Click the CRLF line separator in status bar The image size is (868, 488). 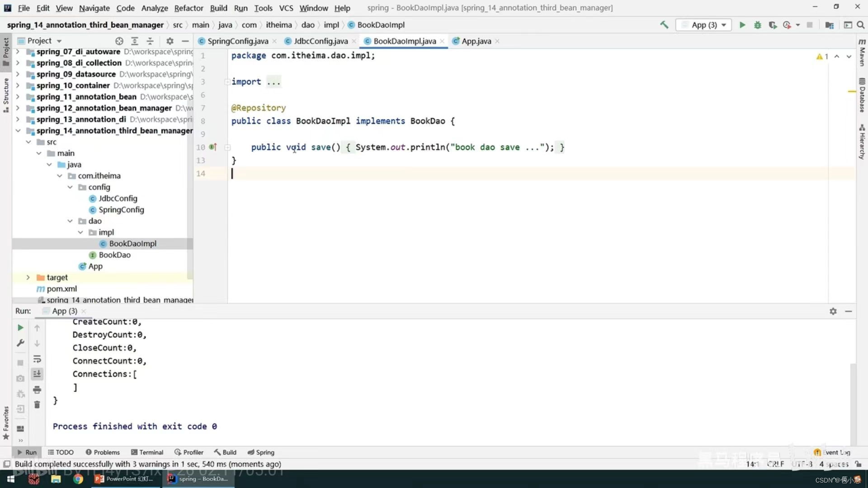click(776, 464)
